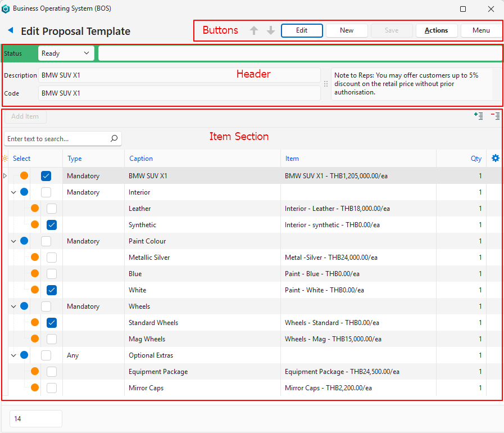
Task: Open the column settings gear icon
Action: pos(495,158)
